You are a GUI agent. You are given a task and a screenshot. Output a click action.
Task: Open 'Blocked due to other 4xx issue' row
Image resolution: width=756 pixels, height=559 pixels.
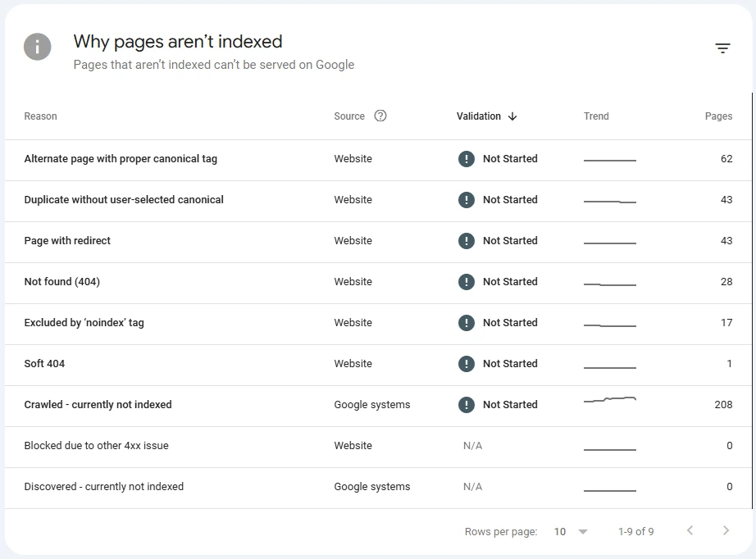378,448
